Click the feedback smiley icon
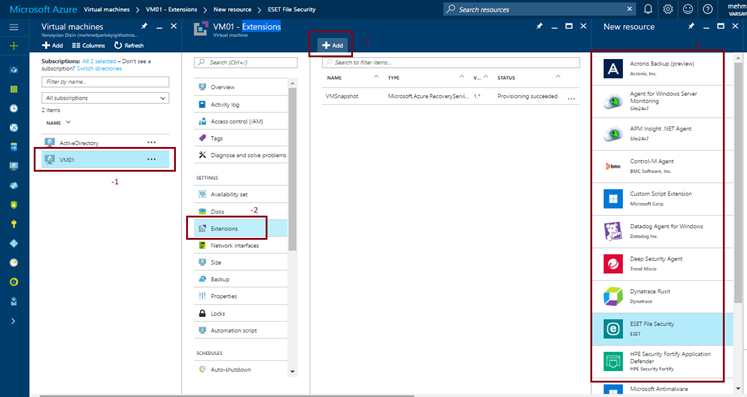This screenshot has width=747, height=397. point(688,9)
